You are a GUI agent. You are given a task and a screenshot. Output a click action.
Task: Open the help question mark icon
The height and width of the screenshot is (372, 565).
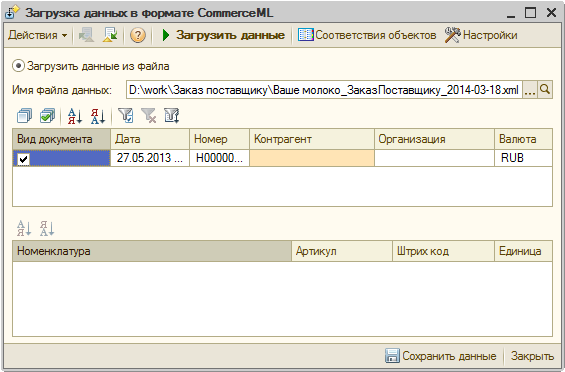click(138, 35)
